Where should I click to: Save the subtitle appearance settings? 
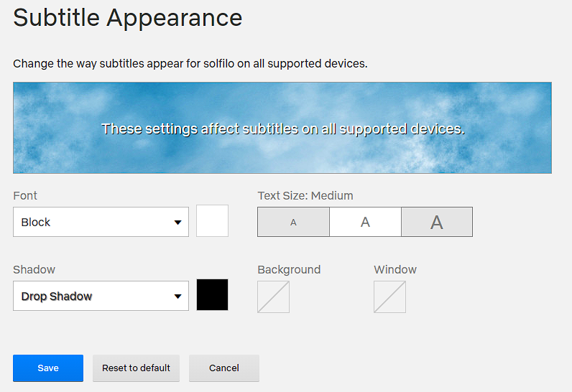click(x=48, y=368)
